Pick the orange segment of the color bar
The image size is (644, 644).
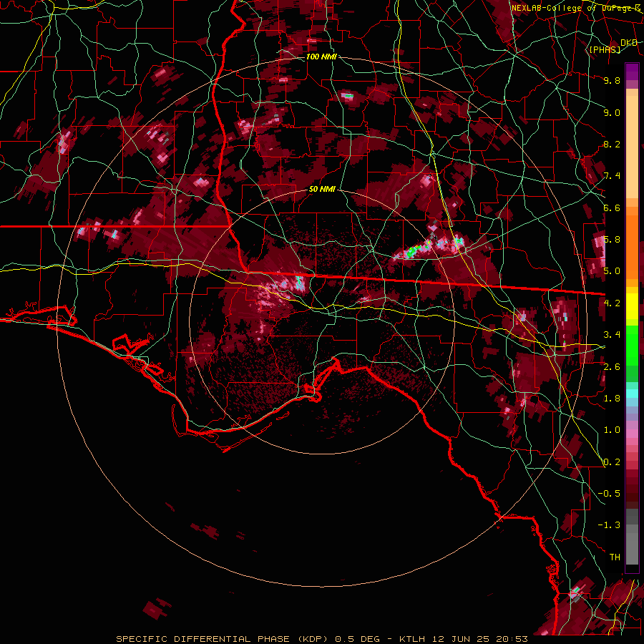click(632, 243)
